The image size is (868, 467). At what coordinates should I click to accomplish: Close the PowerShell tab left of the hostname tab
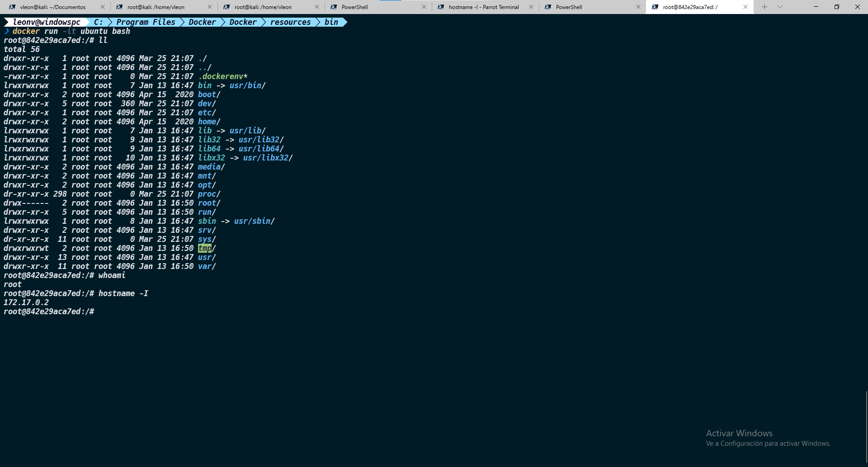tap(424, 7)
